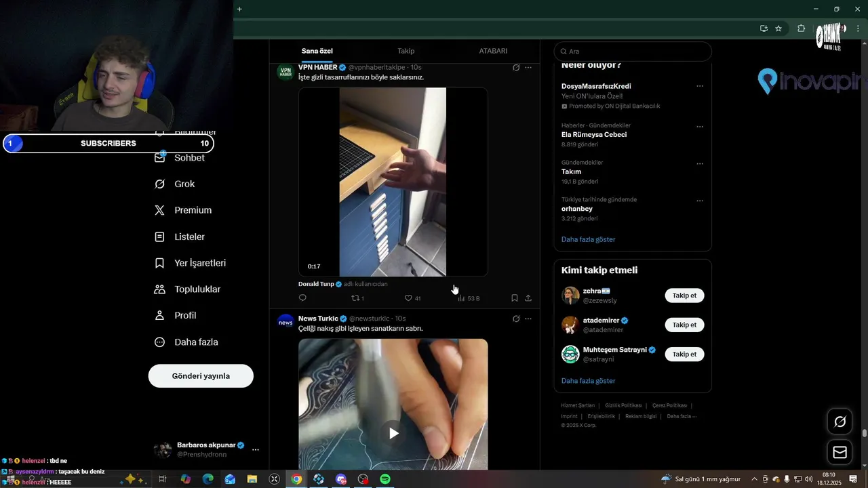Screen dimensions: 868x488
Task: Open Grok icon on News Turkic post
Action: 516,319
